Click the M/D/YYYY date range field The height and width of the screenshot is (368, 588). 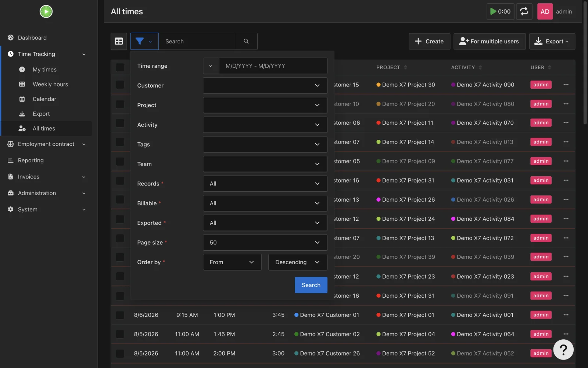pyautogui.click(x=273, y=66)
